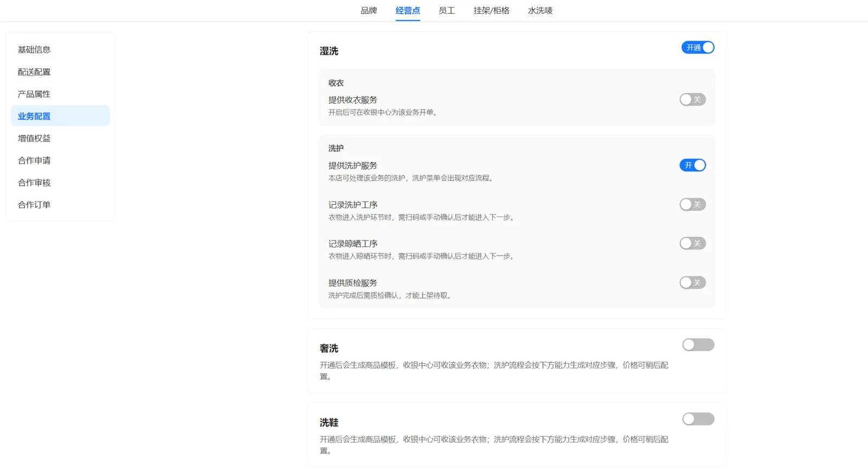This screenshot has width=868, height=474.
Task: Activate the 洗鞋 business toggle
Action: [698, 419]
